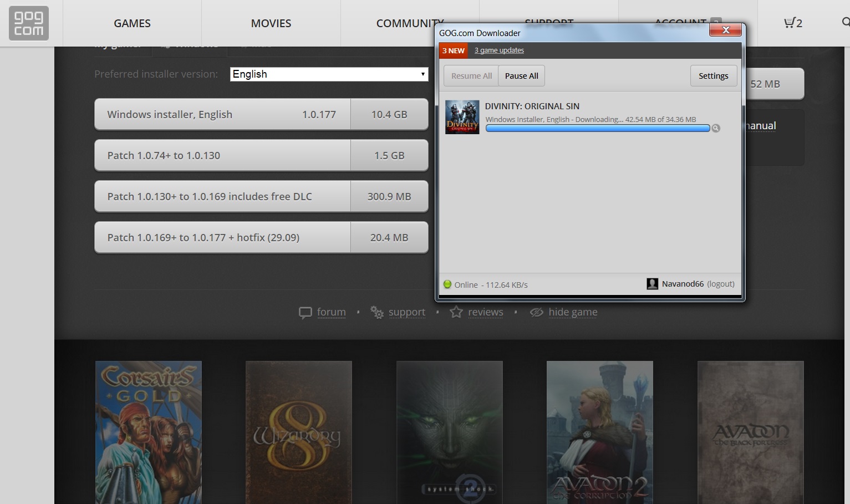Viewport: 850px width, 504px height.
Task: Click the Online - 112.64 KB/s status text
Action: tap(491, 285)
